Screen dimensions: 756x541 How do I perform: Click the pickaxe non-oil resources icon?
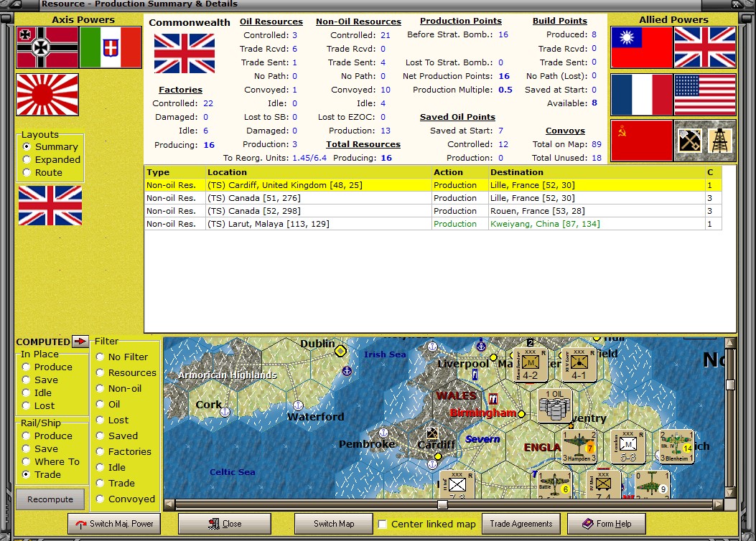click(x=689, y=141)
